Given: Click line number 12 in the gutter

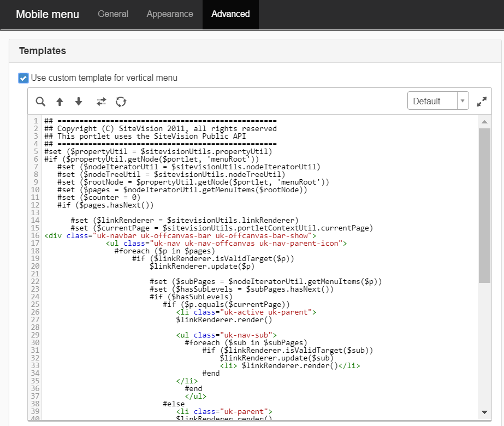Looking at the screenshot, I should pos(35,205).
